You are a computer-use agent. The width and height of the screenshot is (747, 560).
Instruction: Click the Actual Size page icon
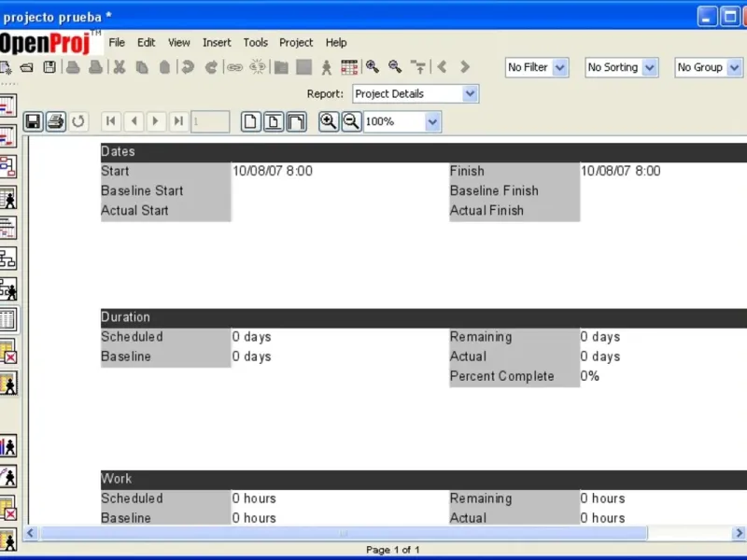(250, 121)
